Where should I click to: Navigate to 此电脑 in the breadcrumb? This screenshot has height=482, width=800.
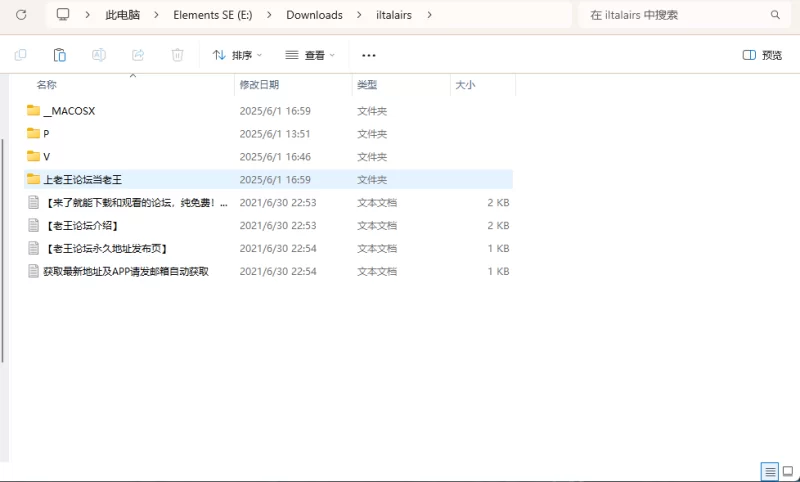(122, 15)
